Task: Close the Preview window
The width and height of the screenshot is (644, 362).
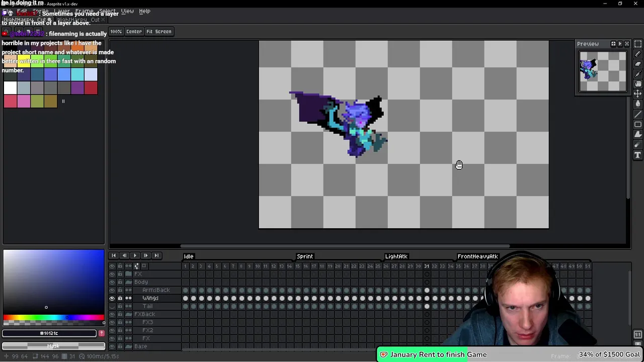Action: (x=627, y=44)
